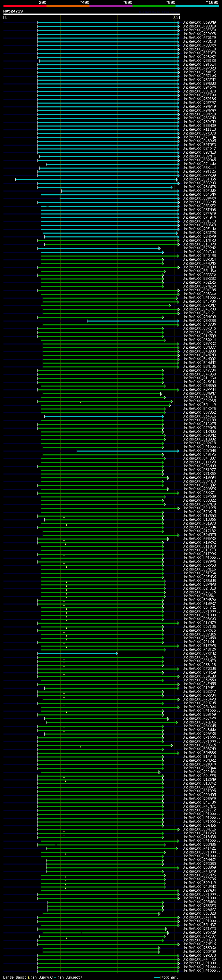Open hit UniRef100_A3DSX0
222x980 pixels.
coord(199,45)
